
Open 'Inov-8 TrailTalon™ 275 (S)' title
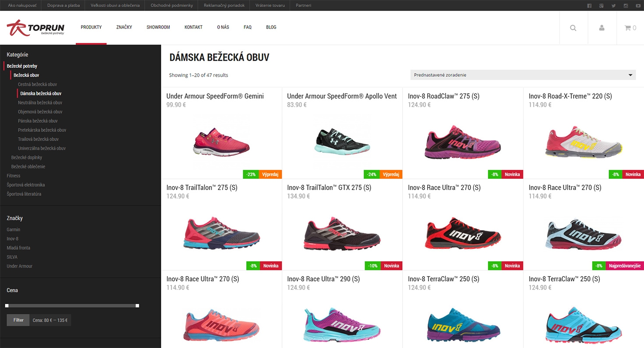pyautogui.click(x=202, y=188)
